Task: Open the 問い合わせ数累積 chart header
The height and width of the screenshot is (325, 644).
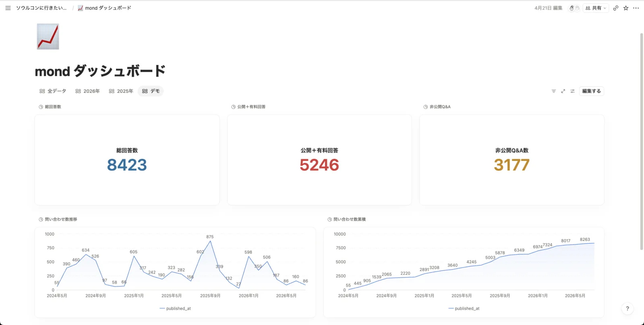Action: [347, 220]
